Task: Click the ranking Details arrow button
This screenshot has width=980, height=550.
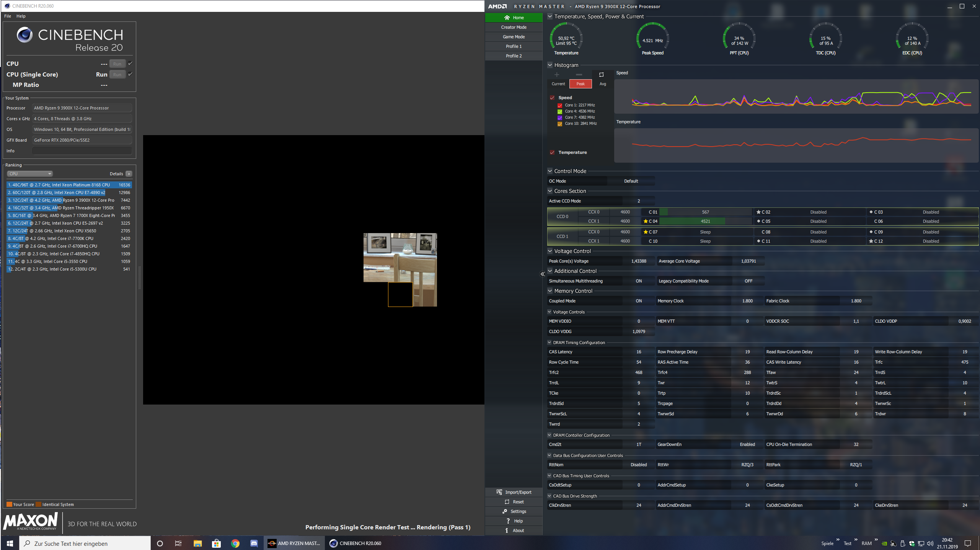Action: [x=129, y=174]
